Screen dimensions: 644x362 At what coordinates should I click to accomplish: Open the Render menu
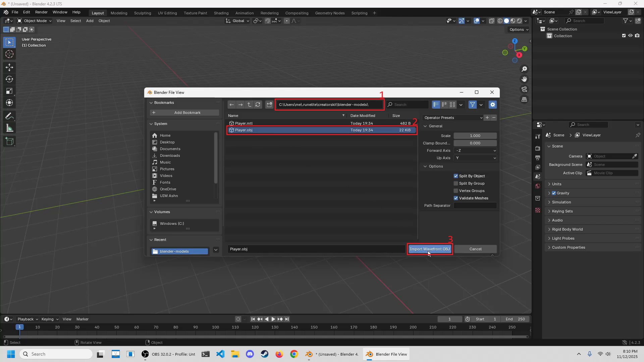coord(41,12)
